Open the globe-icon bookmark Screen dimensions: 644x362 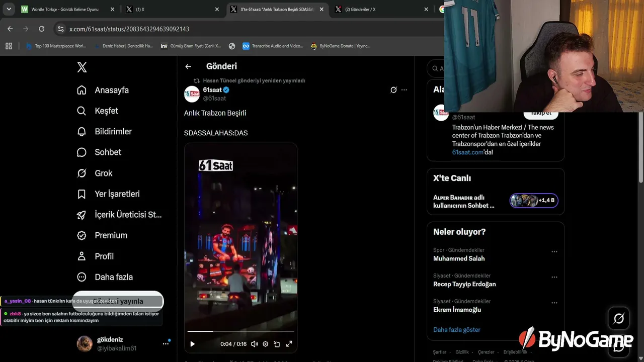coord(232,46)
